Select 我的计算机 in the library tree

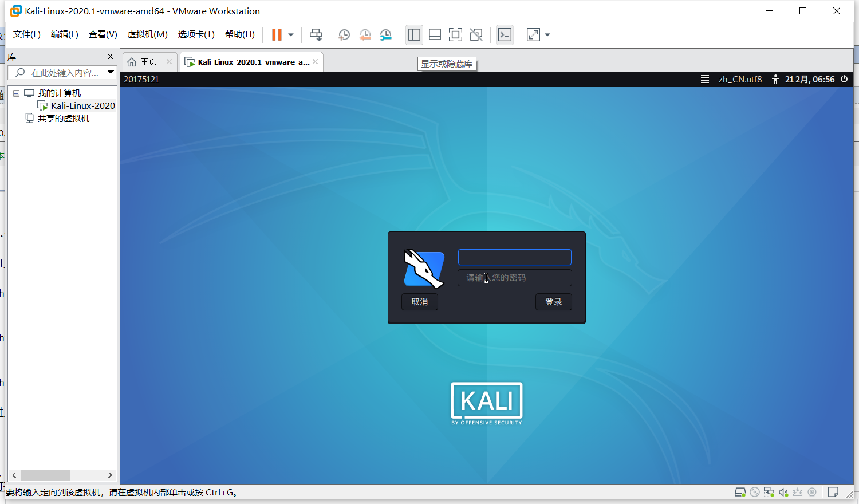pyautogui.click(x=59, y=93)
